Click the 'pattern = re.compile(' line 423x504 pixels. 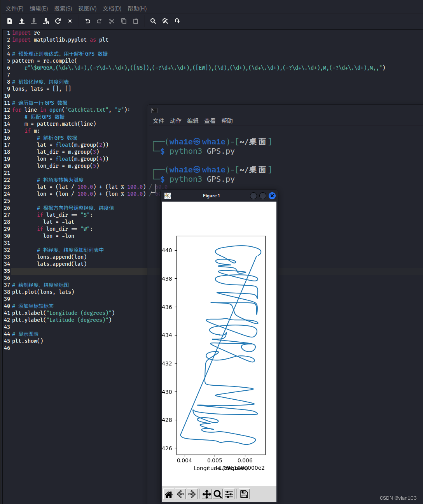pyautogui.click(x=45, y=61)
